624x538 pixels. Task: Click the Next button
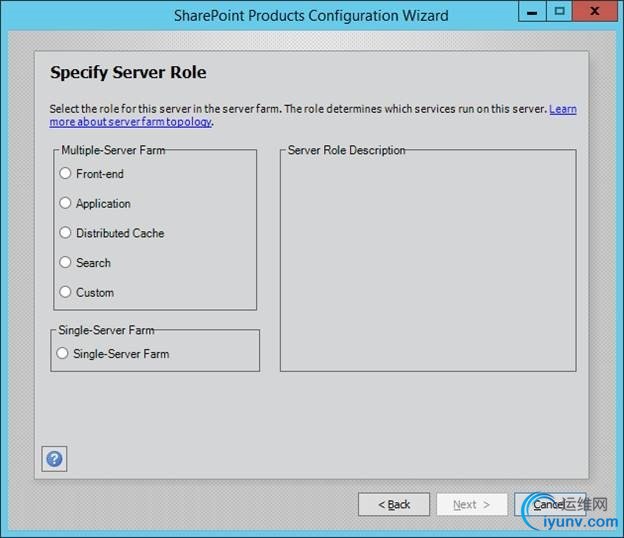point(472,504)
